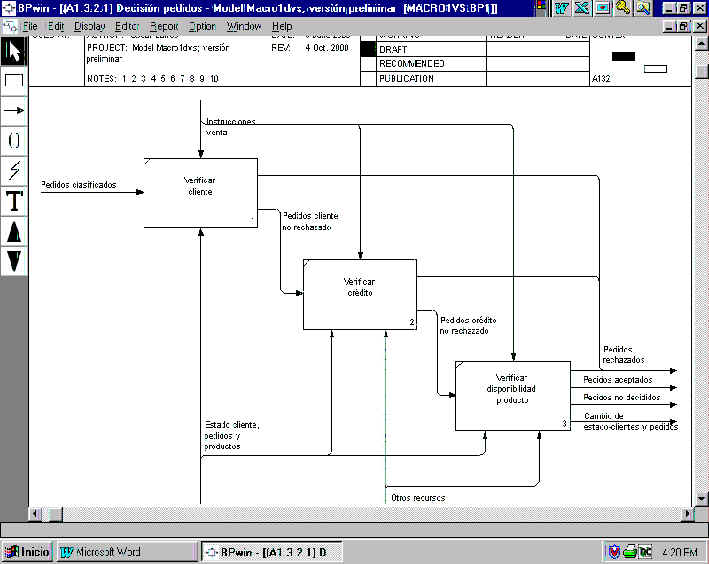Viewport: 709px width, 564px height.
Task: Open BPwin document control icon beside File
Action: [9, 26]
